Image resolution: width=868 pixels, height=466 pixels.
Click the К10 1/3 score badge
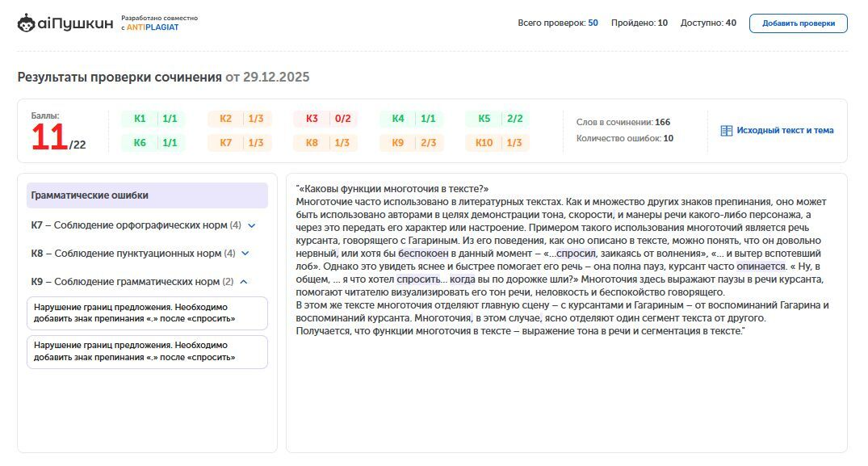(x=497, y=143)
